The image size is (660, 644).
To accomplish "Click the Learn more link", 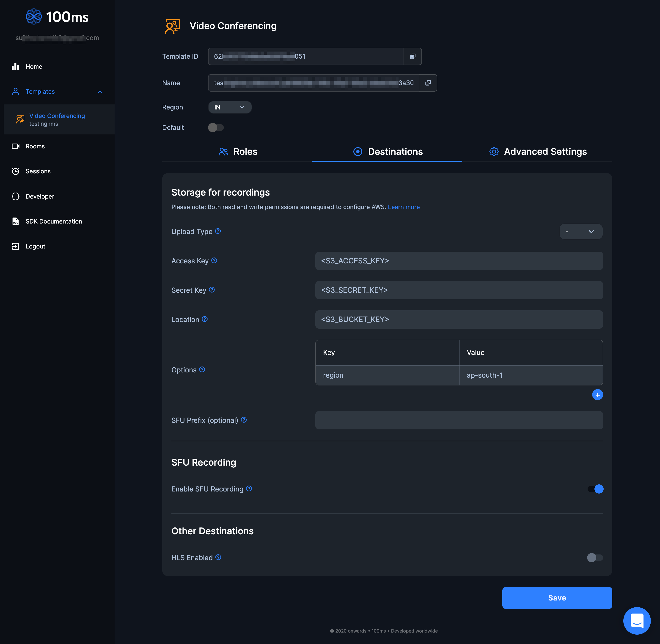I will (404, 207).
